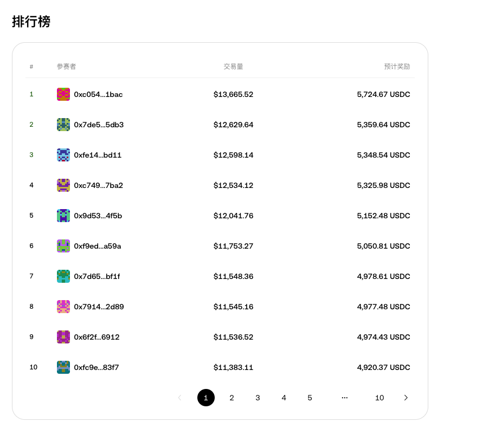The height and width of the screenshot is (448, 482).
Task: Click rank number 10 in first column
Action: (34, 367)
